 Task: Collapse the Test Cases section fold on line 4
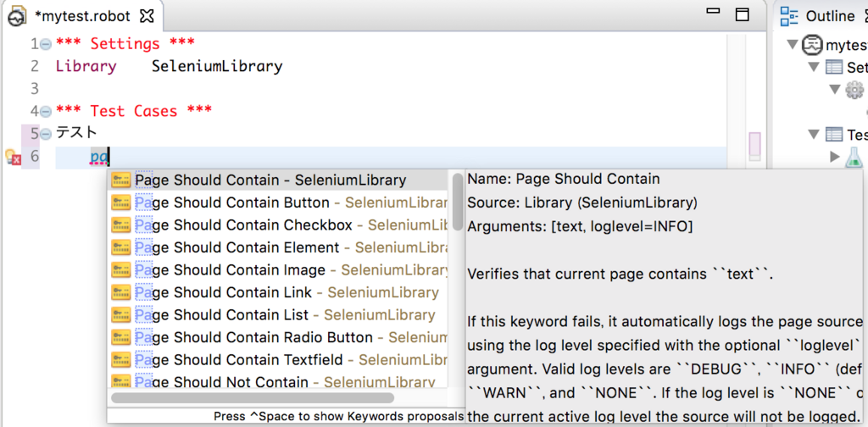click(46, 111)
